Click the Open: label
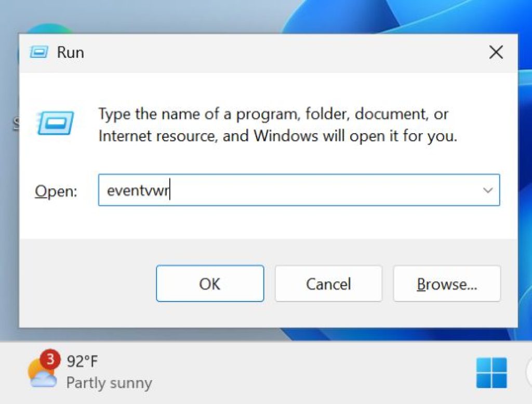 click(56, 191)
